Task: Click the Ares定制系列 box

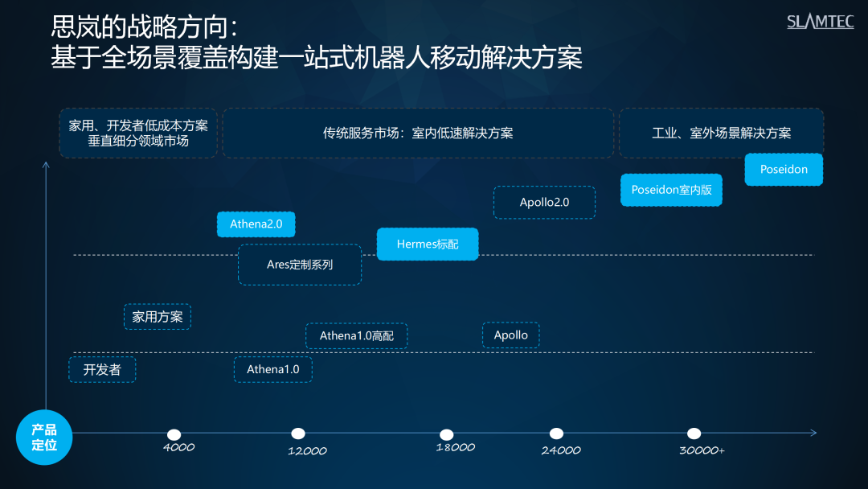Action: 300,265
